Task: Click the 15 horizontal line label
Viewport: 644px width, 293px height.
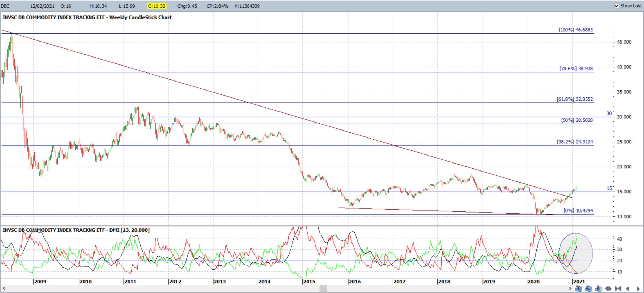Action: click(609, 189)
